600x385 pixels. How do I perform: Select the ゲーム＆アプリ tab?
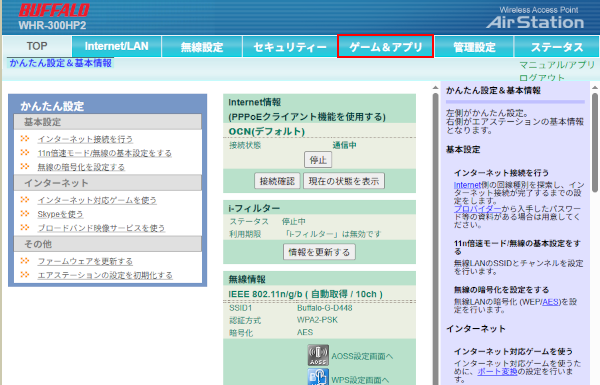385,46
